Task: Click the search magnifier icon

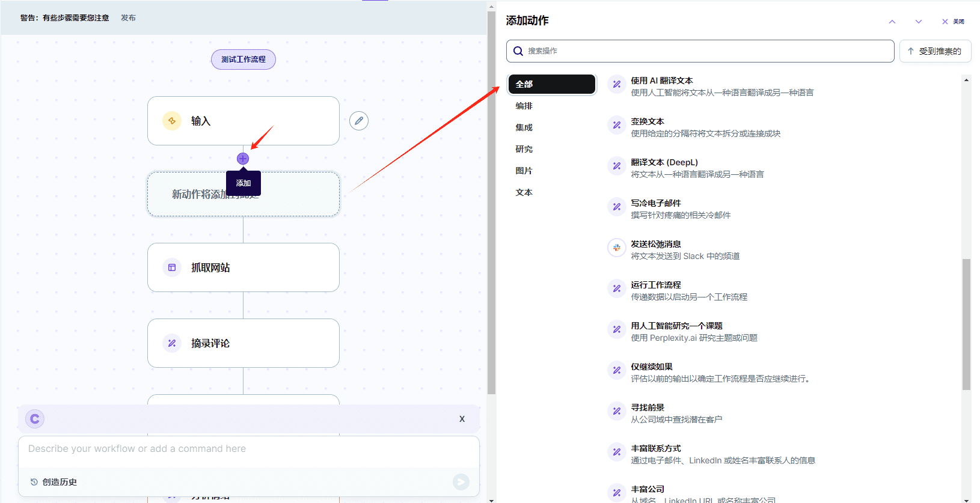Action: point(518,51)
